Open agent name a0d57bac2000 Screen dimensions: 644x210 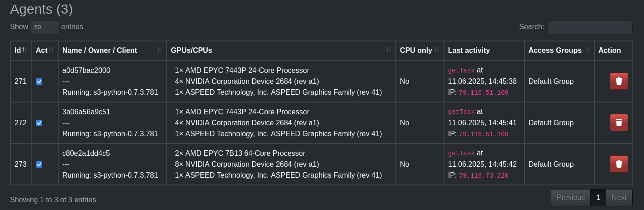86,70
